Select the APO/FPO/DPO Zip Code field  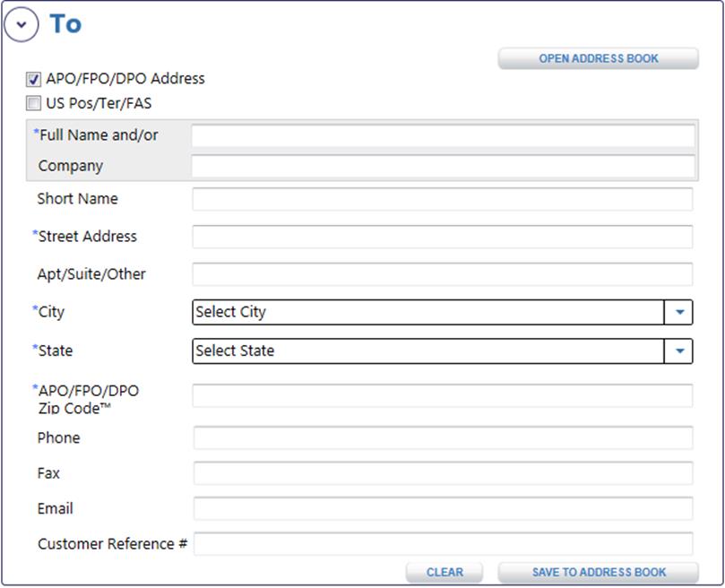[443, 395]
